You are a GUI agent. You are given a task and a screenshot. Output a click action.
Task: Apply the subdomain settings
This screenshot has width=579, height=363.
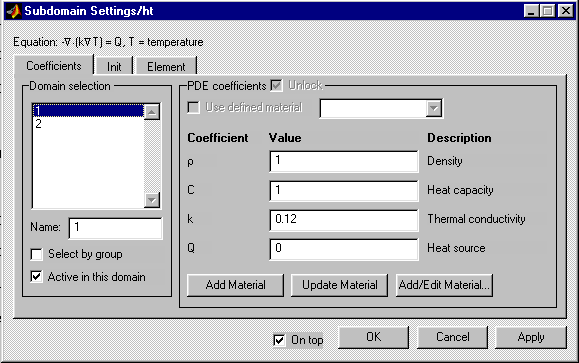[x=531, y=337]
